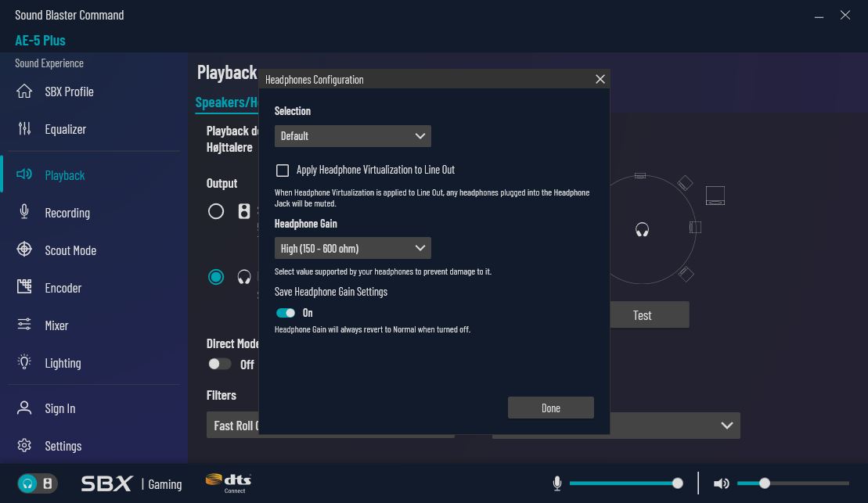Turn off Save Headphone Gain Settings toggle
868x503 pixels.
click(286, 313)
